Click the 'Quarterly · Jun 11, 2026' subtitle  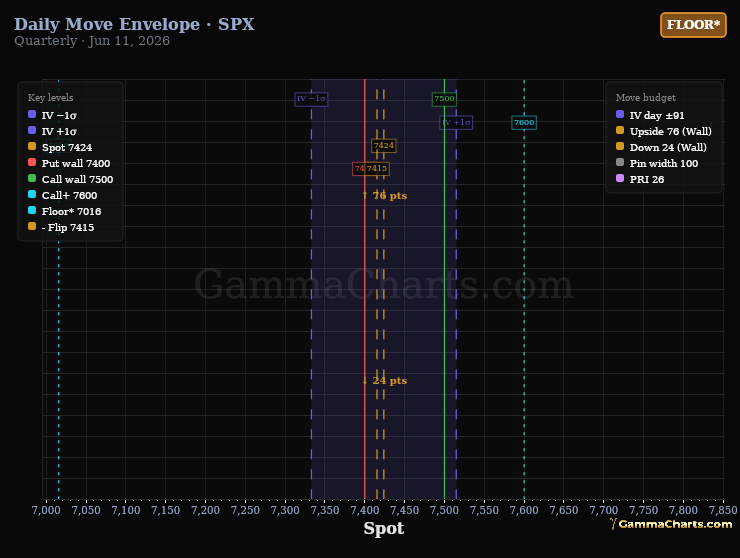[92, 41]
